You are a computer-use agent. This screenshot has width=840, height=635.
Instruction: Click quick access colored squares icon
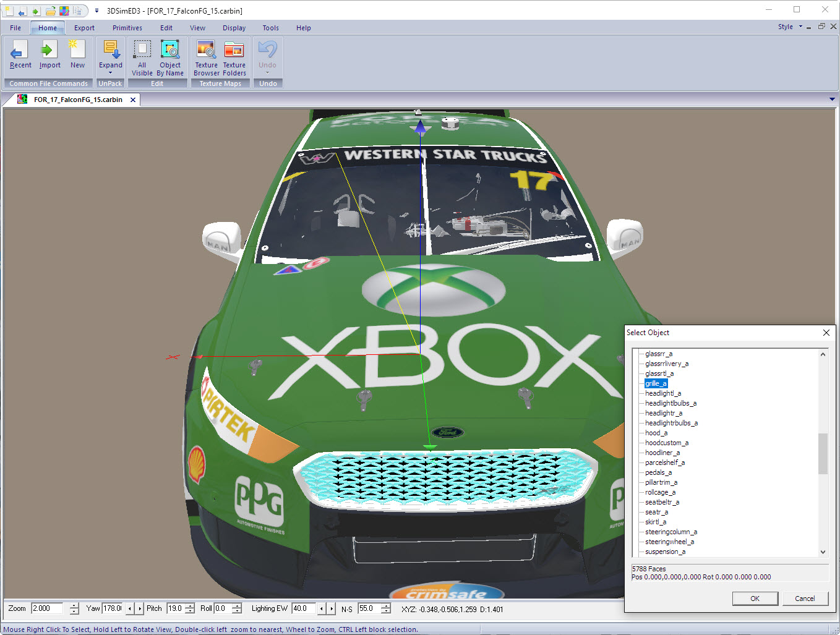(x=64, y=11)
